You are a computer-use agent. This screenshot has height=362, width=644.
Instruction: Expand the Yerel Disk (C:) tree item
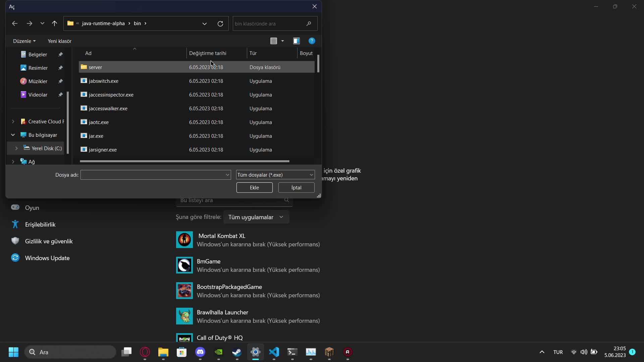(x=17, y=148)
